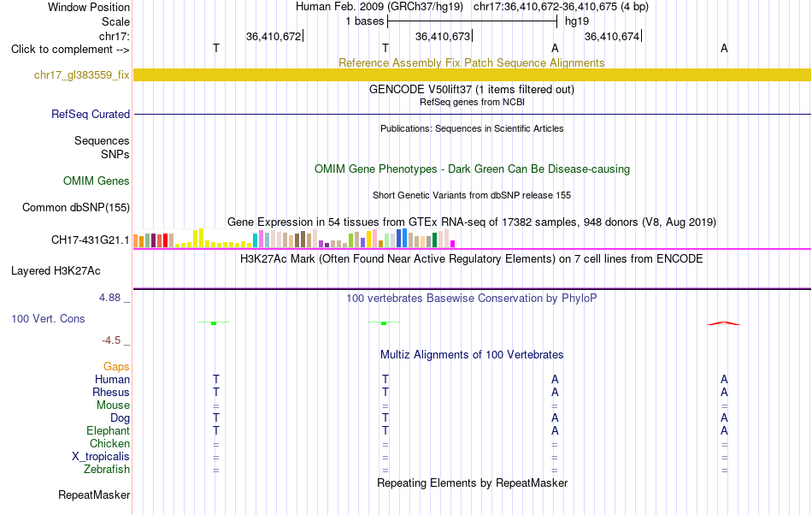Click the chr17: ruler label
812x515 pixels.
[114, 36]
